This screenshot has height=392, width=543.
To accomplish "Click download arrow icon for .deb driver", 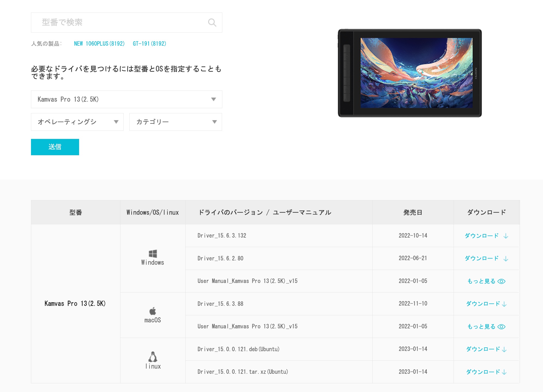I will click(504, 349).
